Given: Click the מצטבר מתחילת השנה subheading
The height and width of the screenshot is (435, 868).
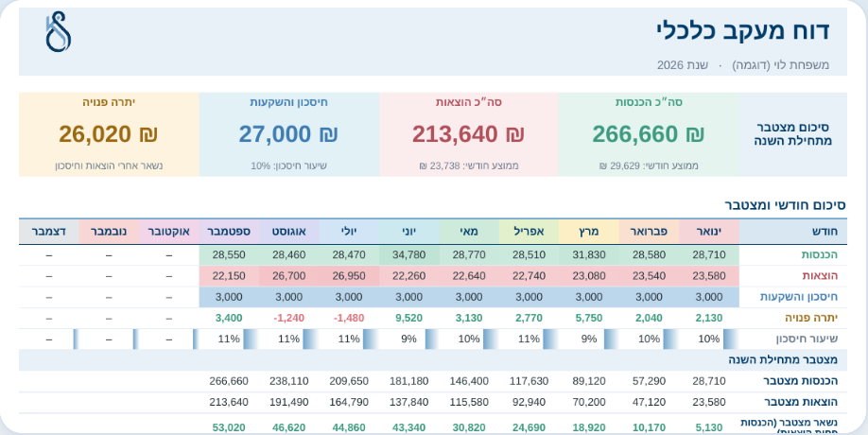Looking at the screenshot, I should coord(783,359).
